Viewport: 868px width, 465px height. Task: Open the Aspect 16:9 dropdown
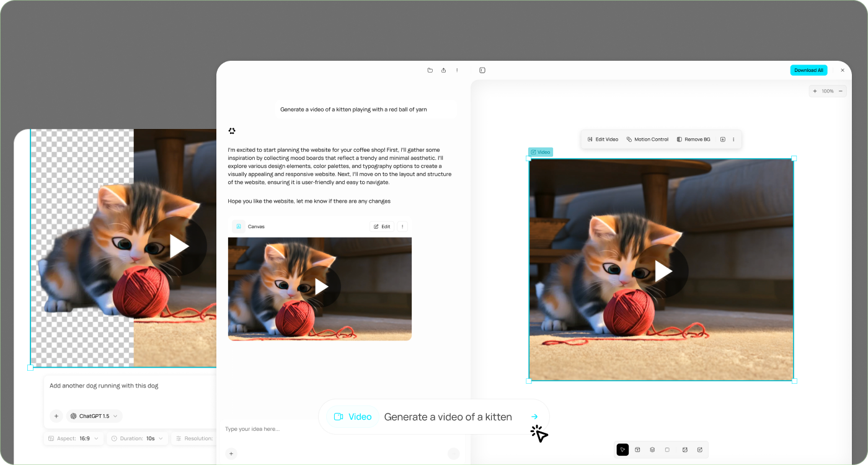[x=73, y=438]
